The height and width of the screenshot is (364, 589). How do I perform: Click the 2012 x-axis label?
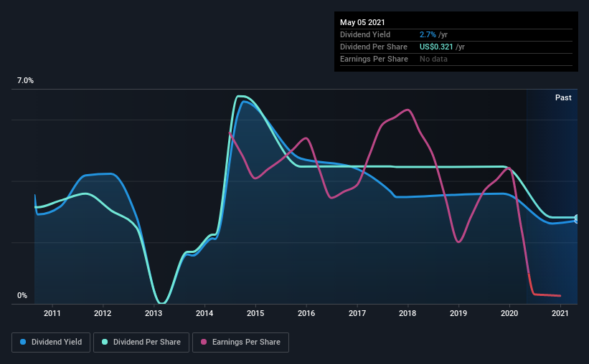103,313
